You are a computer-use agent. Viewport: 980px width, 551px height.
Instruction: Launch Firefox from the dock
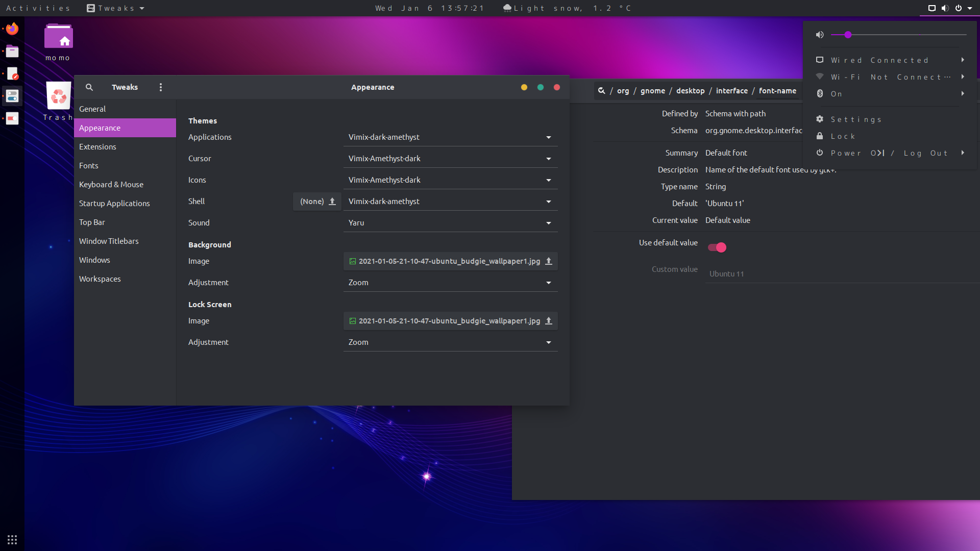(x=12, y=29)
